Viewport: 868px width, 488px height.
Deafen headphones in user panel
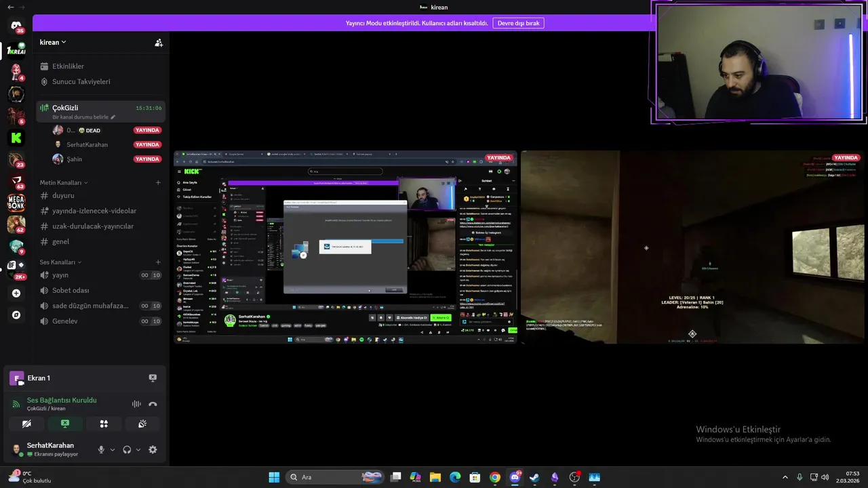click(127, 449)
